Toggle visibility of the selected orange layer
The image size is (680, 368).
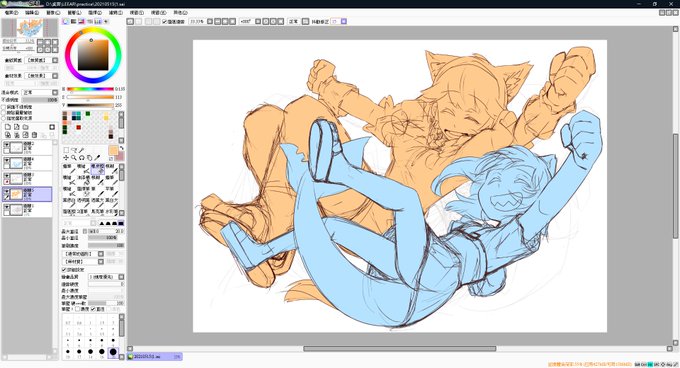click(x=7, y=191)
